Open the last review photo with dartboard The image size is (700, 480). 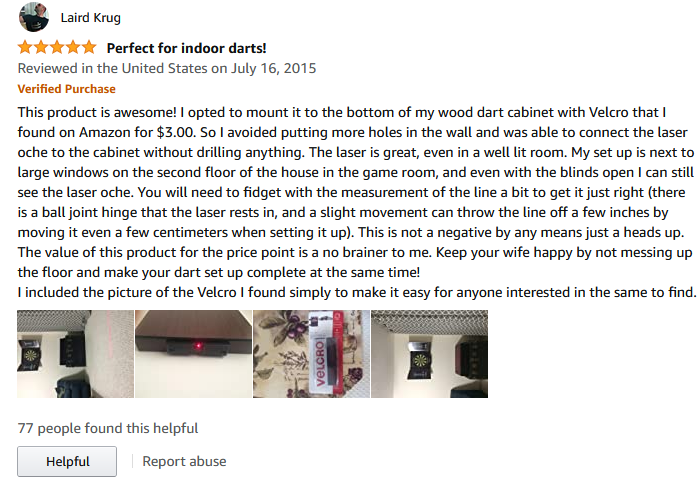[429, 353]
